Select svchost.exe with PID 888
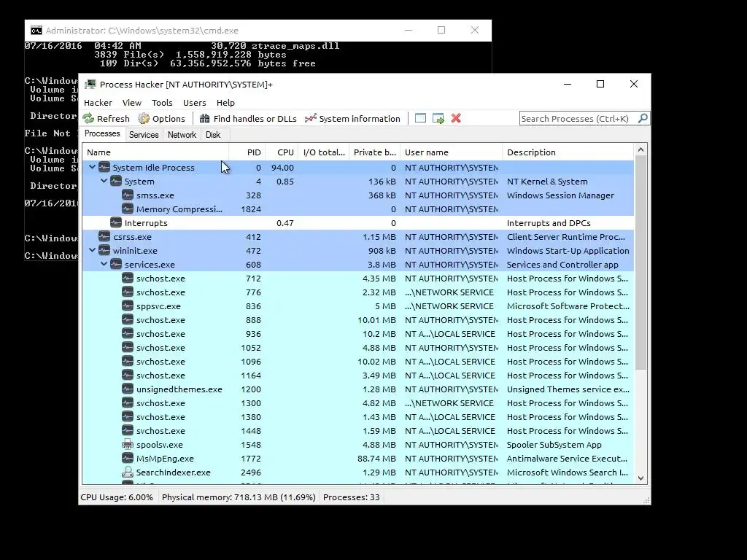The height and width of the screenshot is (560, 747). (x=358, y=320)
